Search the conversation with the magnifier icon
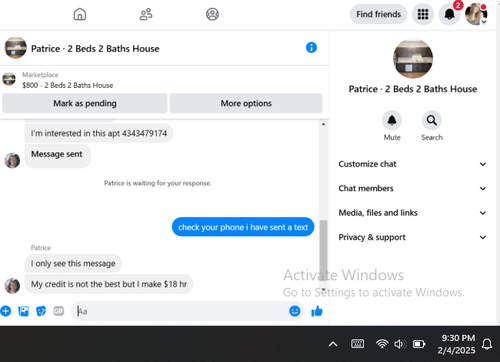 pos(432,120)
